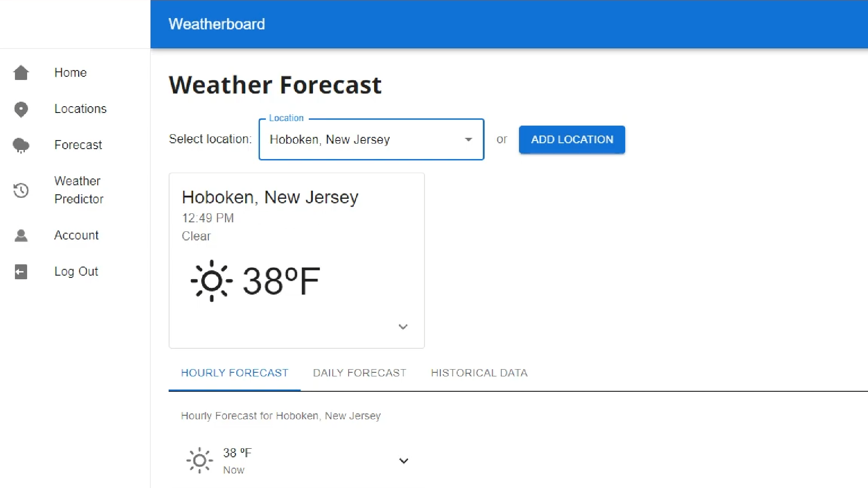Expand the Now hourly forecast row
The image size is (868, 488).
pyautogui.click(x=404, y=461)
